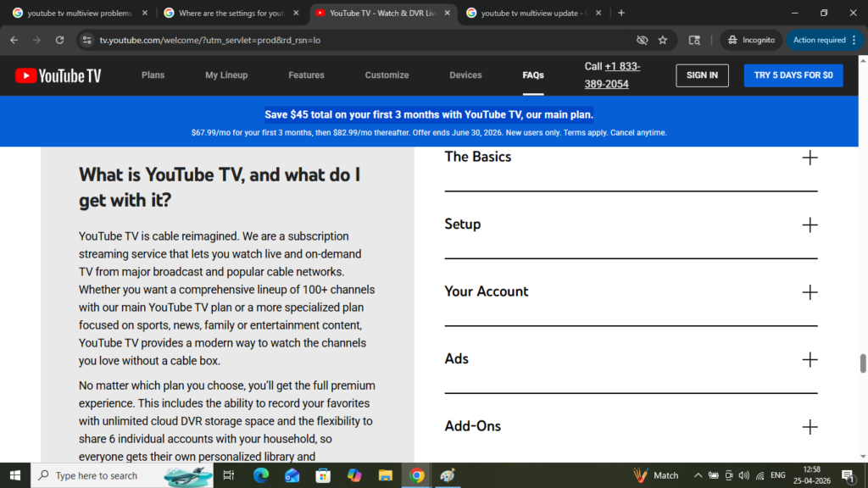The image size is (868, 488).
Task: Select the FAQs nav item
Action: pos(533,75)
